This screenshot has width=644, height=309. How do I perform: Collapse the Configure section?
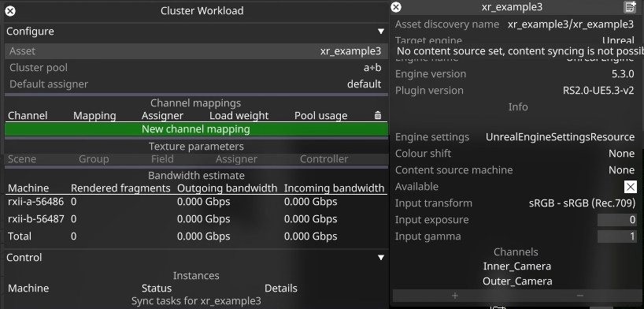tap(381, 32)
